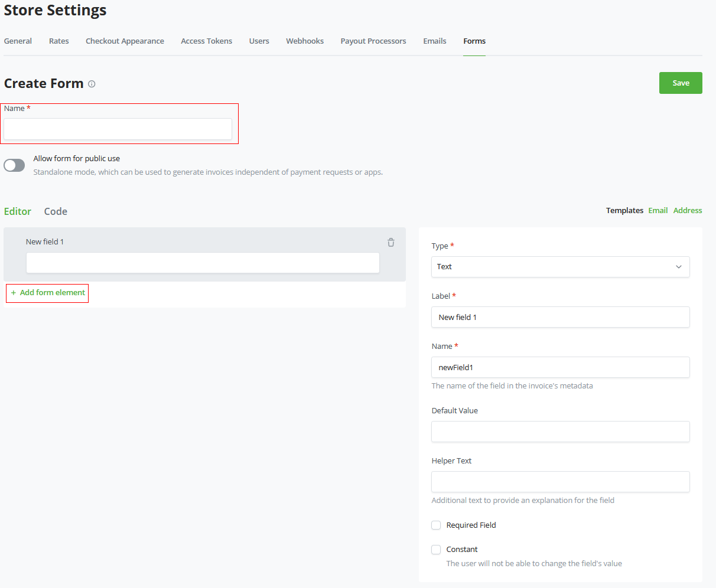This screenshot has width=716, height=588.
Task: Enable the 'Constant' checkbox
Action: [x=435, y=550]
